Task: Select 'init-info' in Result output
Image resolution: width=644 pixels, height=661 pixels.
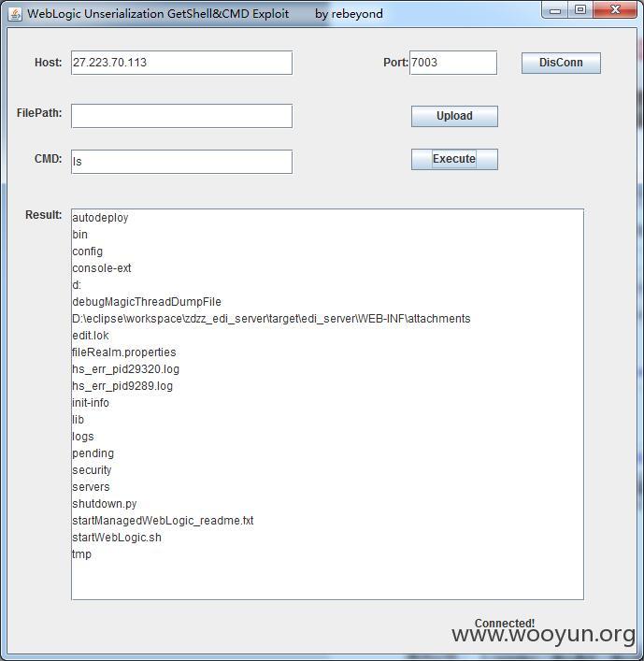Action: 90,403
